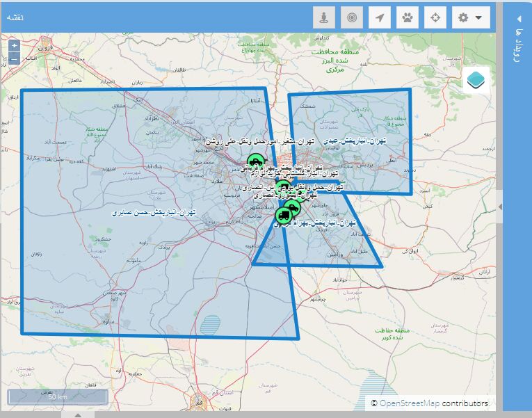Open the gear settings dropdown
This screenshot has width=532, height=418.
tap(470, 17)
